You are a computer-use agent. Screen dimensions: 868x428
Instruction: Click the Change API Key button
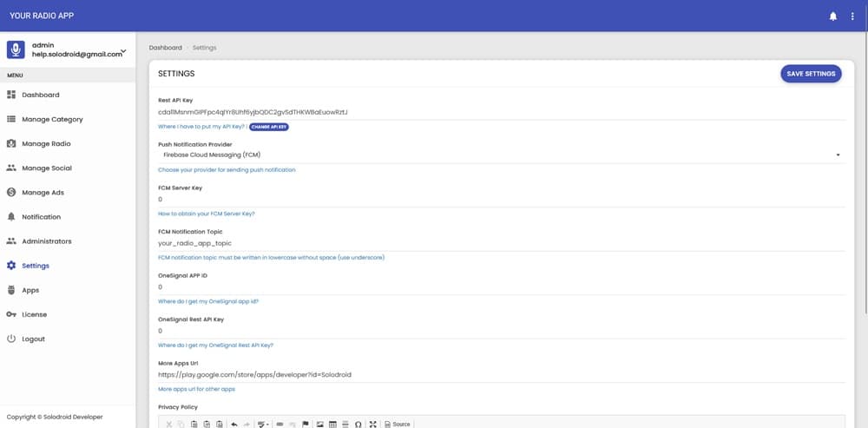270,127
